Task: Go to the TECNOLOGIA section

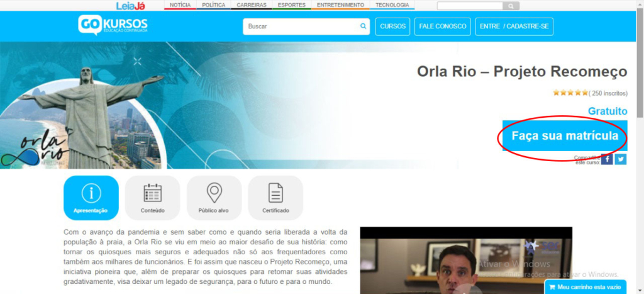Action: pyautogui.click(x=392, y=5)
